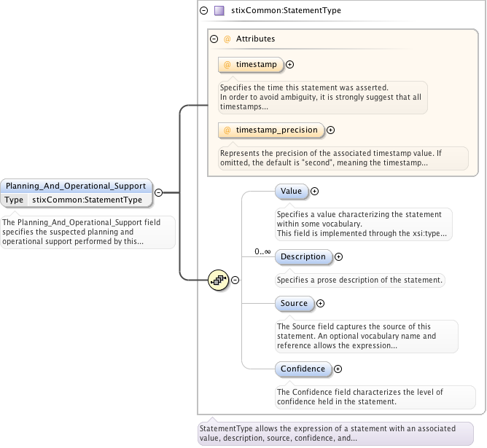Click the Type stixCommon:StatementType row
This screenshot has height=448, width=487.
tap(77, 200)
